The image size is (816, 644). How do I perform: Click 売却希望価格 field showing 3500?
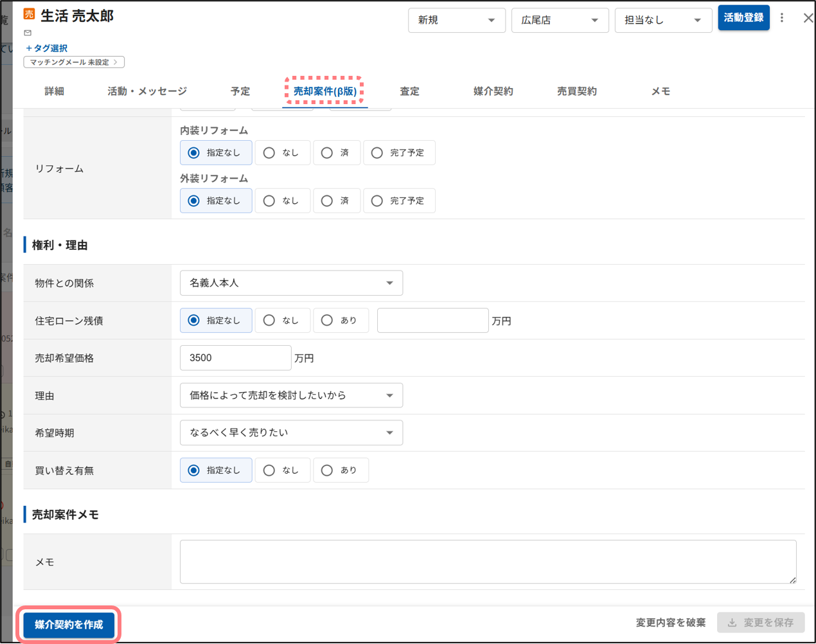[236, 358]
